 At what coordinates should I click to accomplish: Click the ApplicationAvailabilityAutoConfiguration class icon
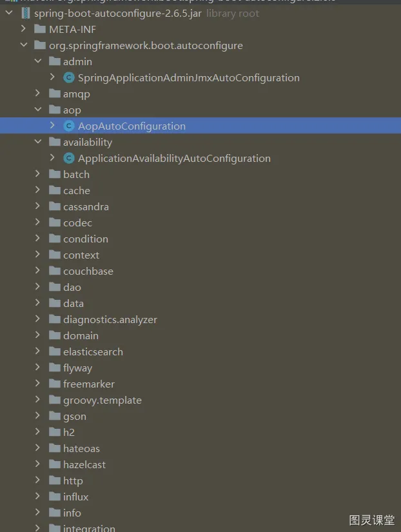click(x=68, y=158)
